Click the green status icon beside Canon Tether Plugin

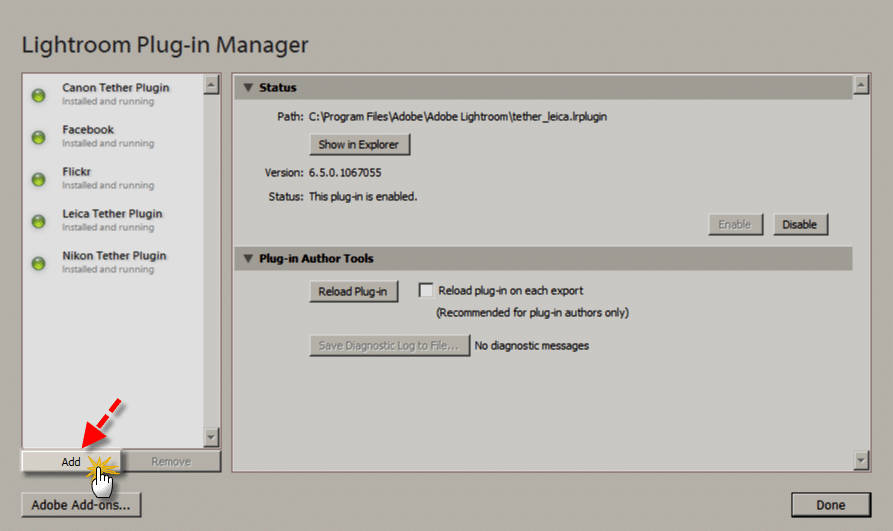(39, 95)
